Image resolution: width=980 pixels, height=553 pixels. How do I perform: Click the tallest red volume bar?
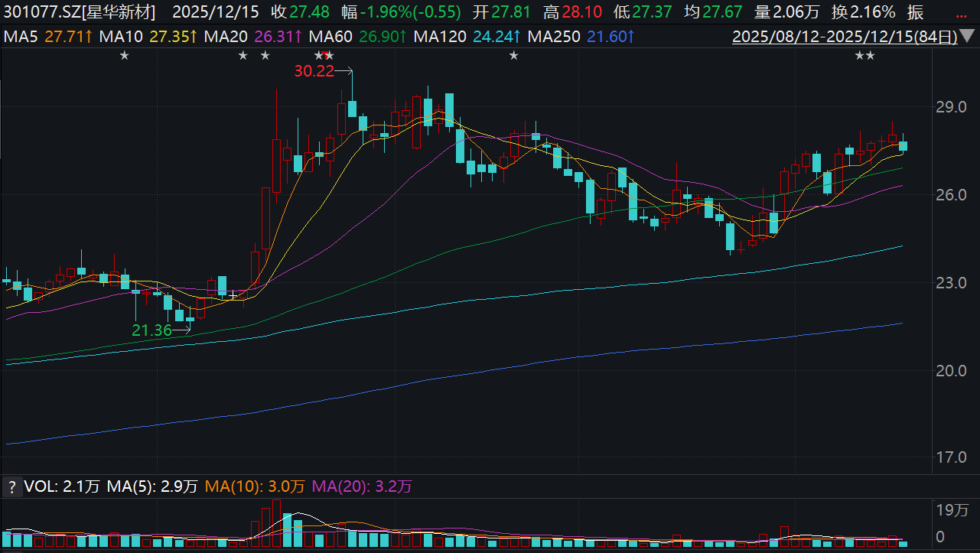[276, 524]
